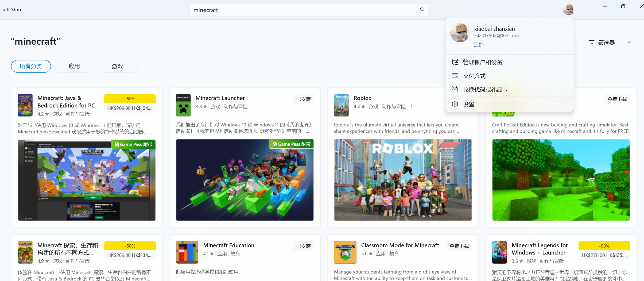This screenshot has width=644, height=281.
Task: Click 已安装 button on Minecraft Education
Action: point(304,246)
